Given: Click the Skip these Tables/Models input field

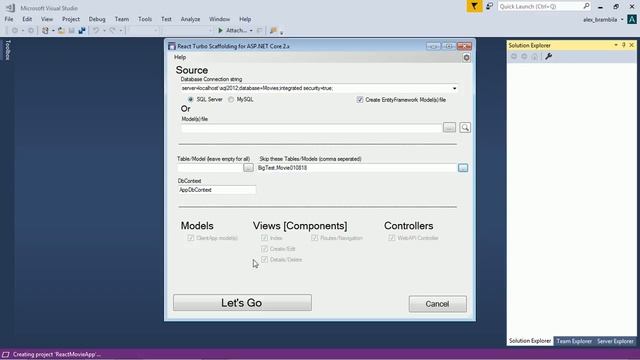Looking at the screenshot, I should pyautogui.click(x=356, y=168).
